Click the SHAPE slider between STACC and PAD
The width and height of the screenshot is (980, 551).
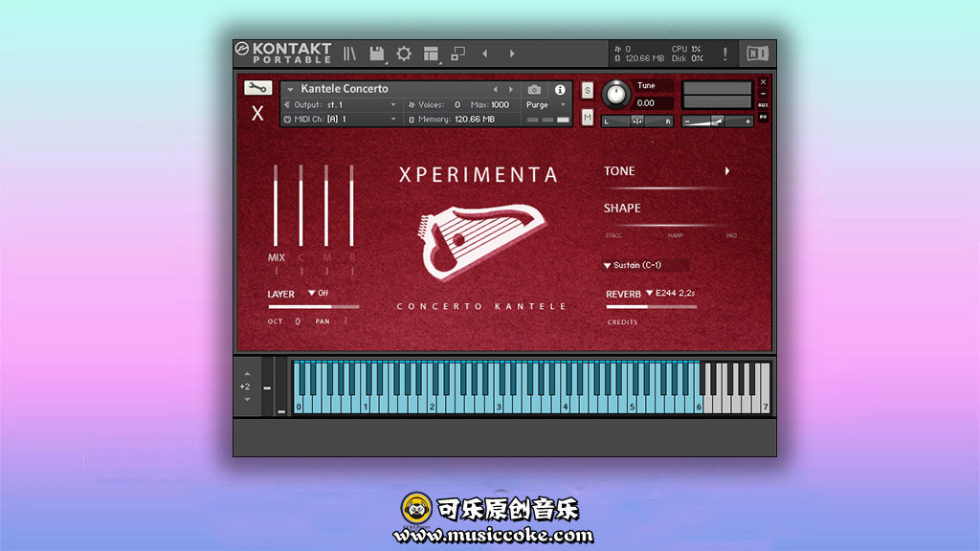671,226
